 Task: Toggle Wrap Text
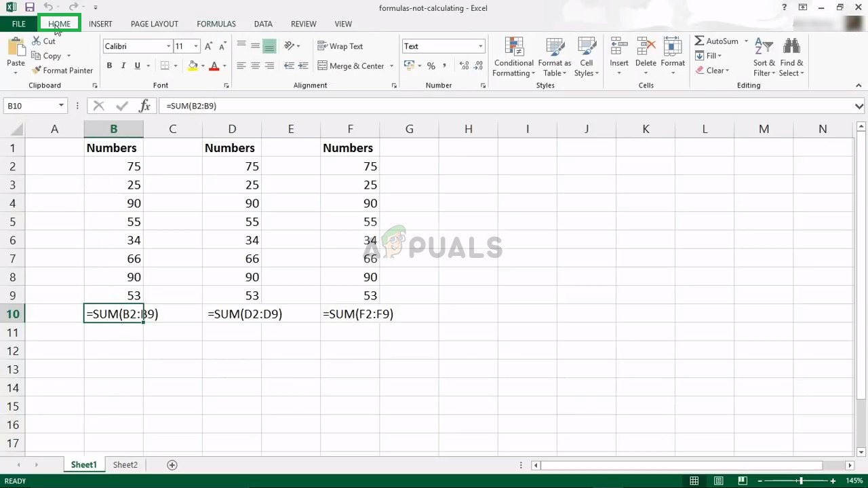click(x=340, y=46)
